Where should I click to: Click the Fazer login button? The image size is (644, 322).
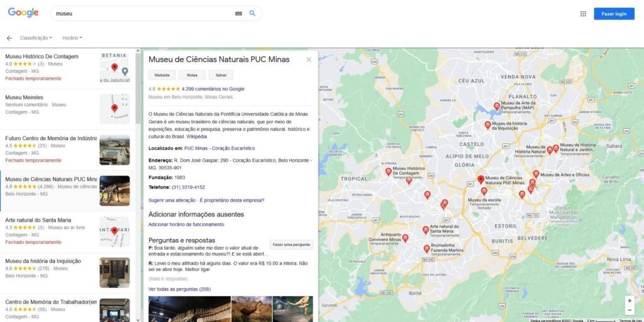pyautogui.click(x=614, y=14)
